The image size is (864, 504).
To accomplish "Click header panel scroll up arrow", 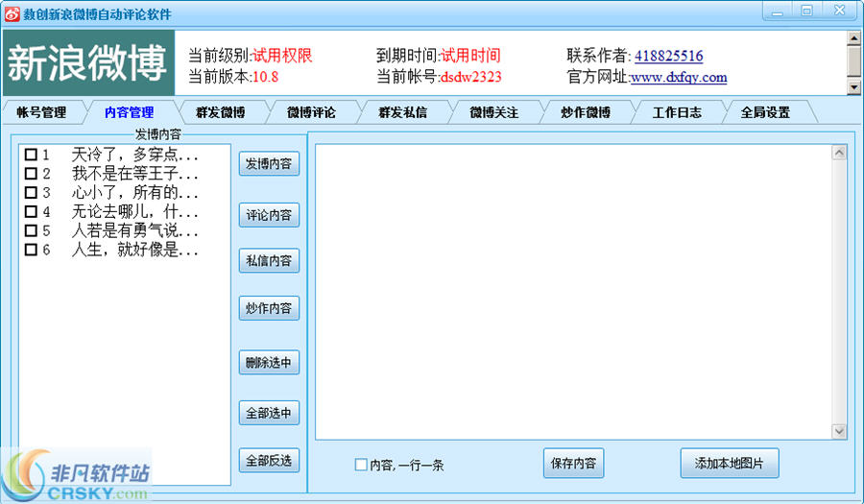I will 854,38.
